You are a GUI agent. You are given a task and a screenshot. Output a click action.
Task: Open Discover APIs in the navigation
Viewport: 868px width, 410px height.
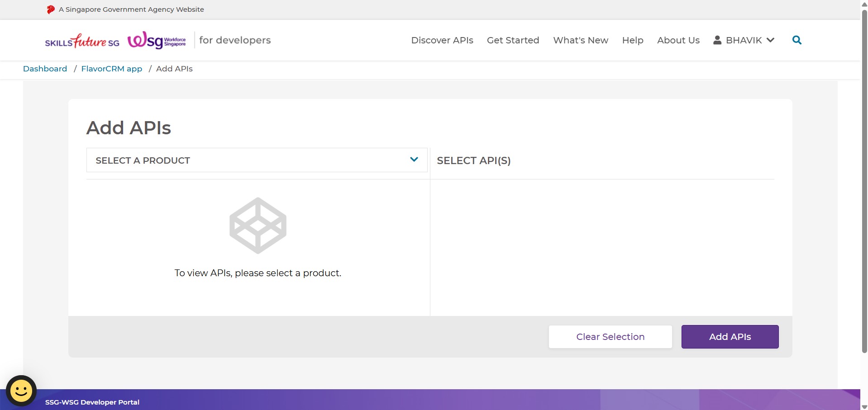(x=442, y=40)
